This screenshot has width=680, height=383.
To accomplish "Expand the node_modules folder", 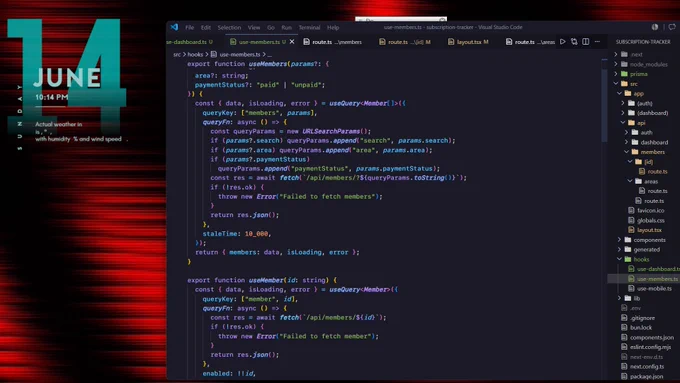I will (616, 64).
